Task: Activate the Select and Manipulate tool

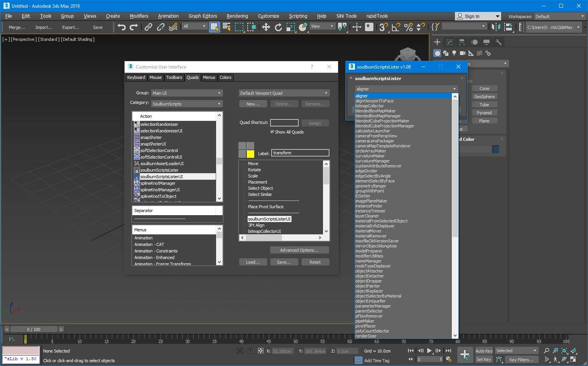Action: [356, 27]
